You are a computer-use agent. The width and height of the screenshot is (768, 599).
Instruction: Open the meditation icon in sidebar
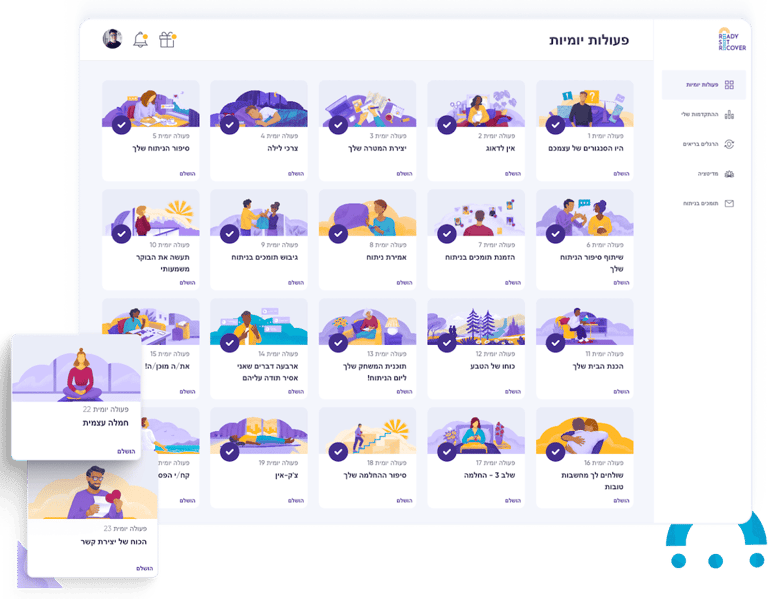point(729,174)
